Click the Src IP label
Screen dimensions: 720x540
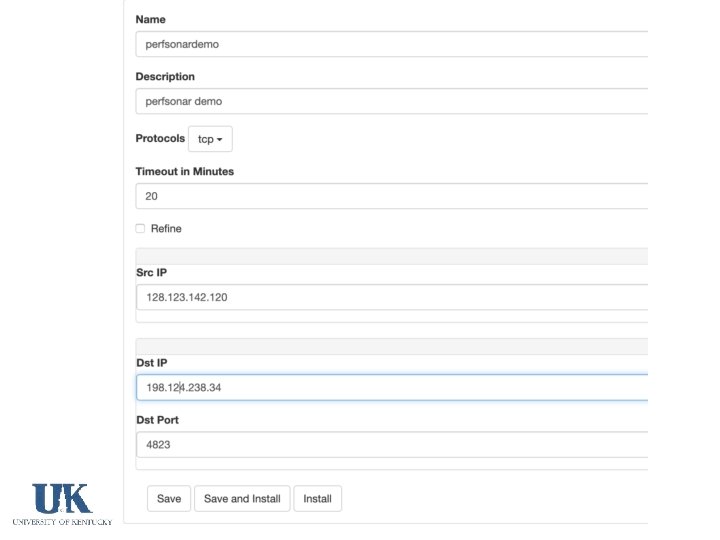[x=152, y=272]
